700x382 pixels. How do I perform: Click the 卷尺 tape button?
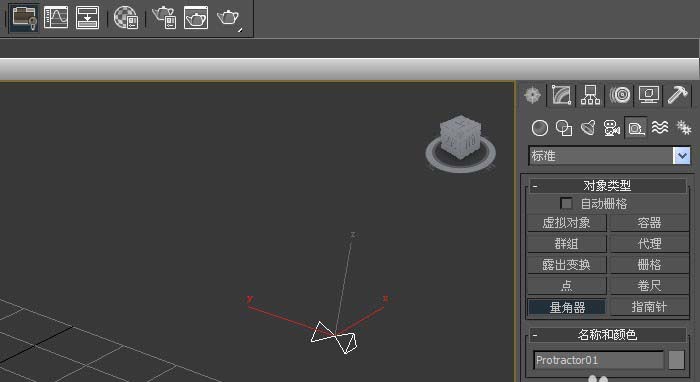pyautogui.click(x=649, y=286)
